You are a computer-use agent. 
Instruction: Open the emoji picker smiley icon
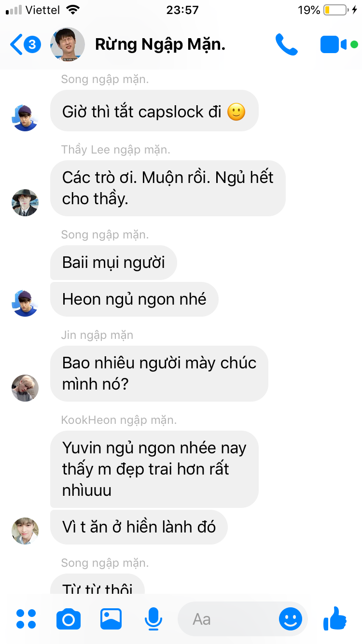tap(291, 619)
